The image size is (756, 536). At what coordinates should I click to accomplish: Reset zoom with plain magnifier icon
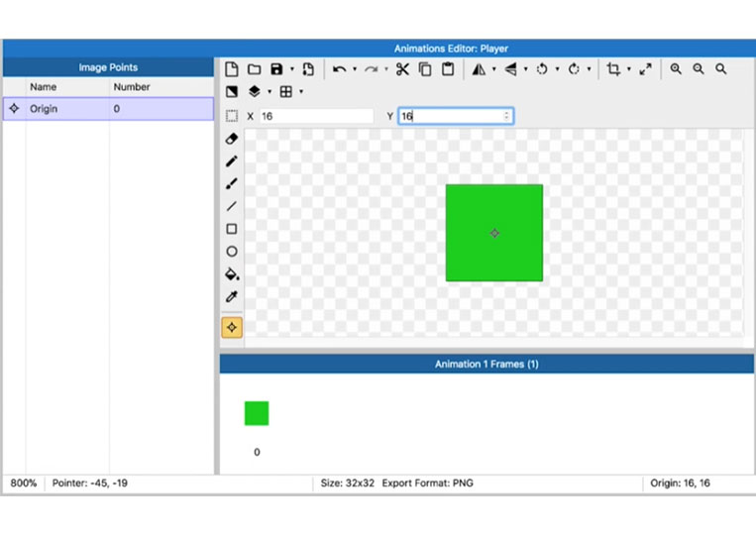[x=720, y=69]
